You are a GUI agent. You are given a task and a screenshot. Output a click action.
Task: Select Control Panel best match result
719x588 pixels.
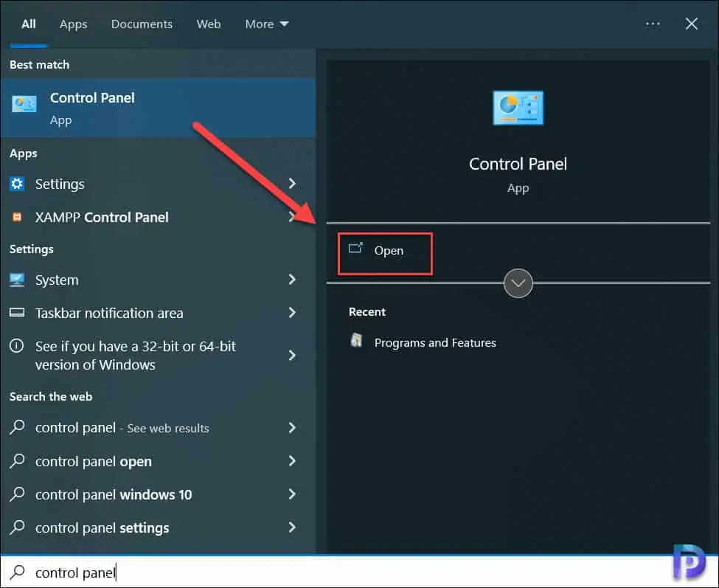[158, 108]
